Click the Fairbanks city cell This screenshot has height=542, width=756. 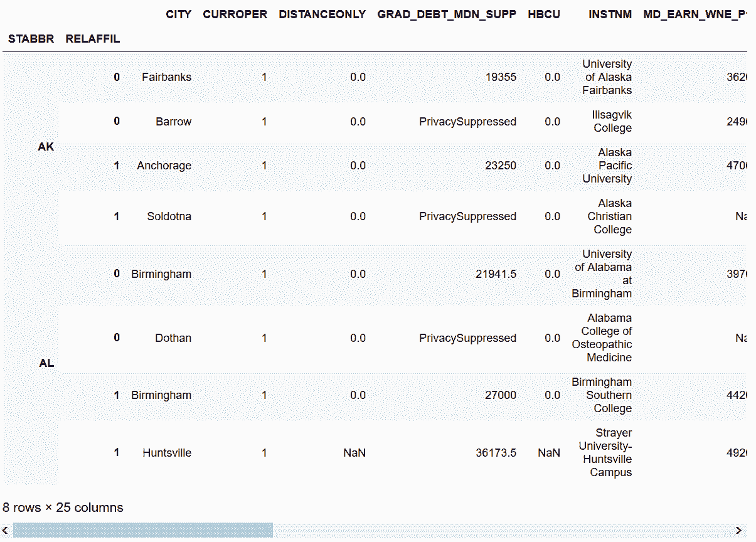click(x=166, y=77)
